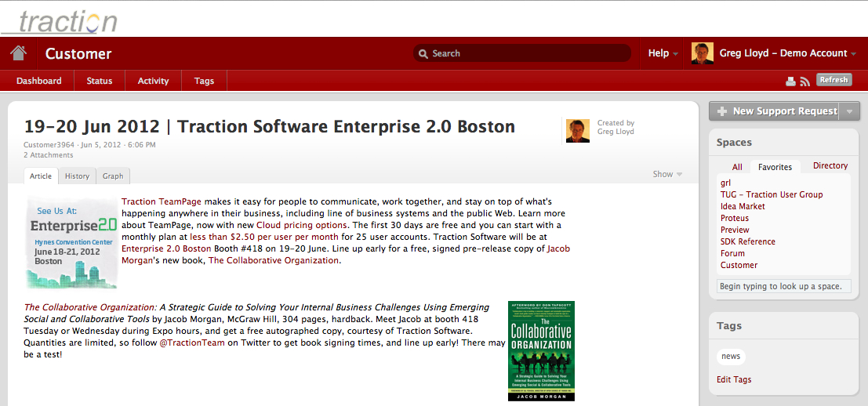Click the home icon in the header
The height and width of the screenshot is (406, 868).
click(x=18, y=53)
